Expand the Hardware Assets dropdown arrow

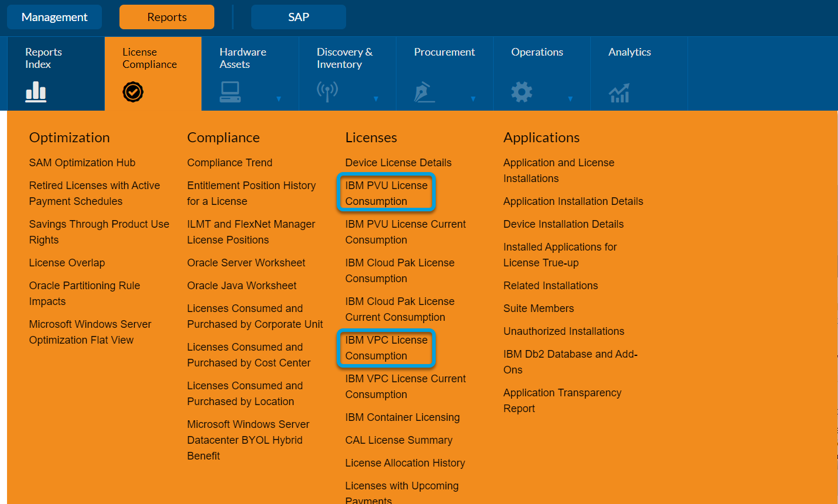(279, 99)
